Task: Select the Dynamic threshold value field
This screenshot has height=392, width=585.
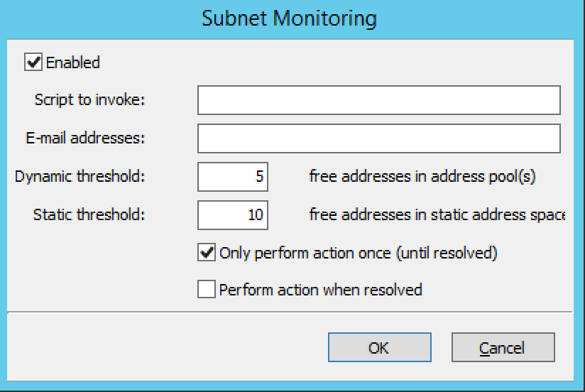Action: click(x=233, y=177)
